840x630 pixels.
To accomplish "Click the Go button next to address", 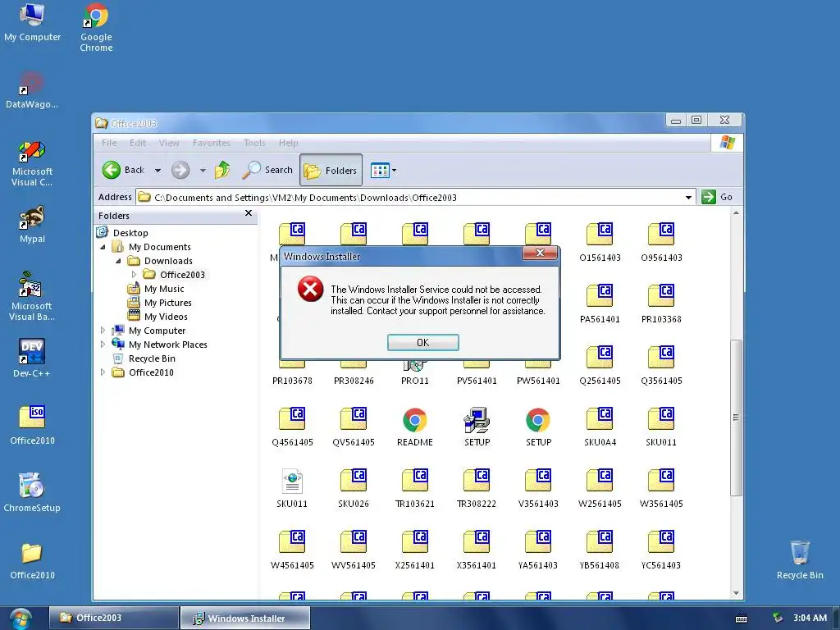I will pyautogui.click(x=717, y=197).
